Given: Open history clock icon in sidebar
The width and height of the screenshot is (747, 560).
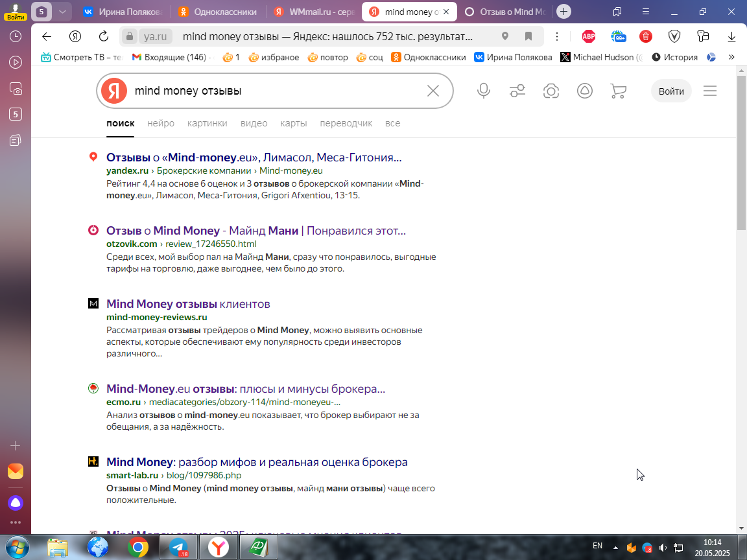Looking at the screenshot, I should click(16, 36).
